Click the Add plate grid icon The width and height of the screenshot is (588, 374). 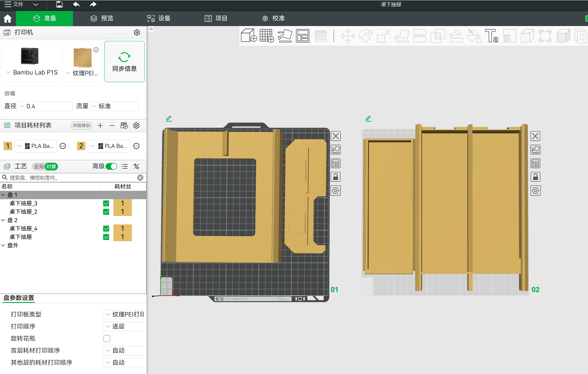coord(267,36)
